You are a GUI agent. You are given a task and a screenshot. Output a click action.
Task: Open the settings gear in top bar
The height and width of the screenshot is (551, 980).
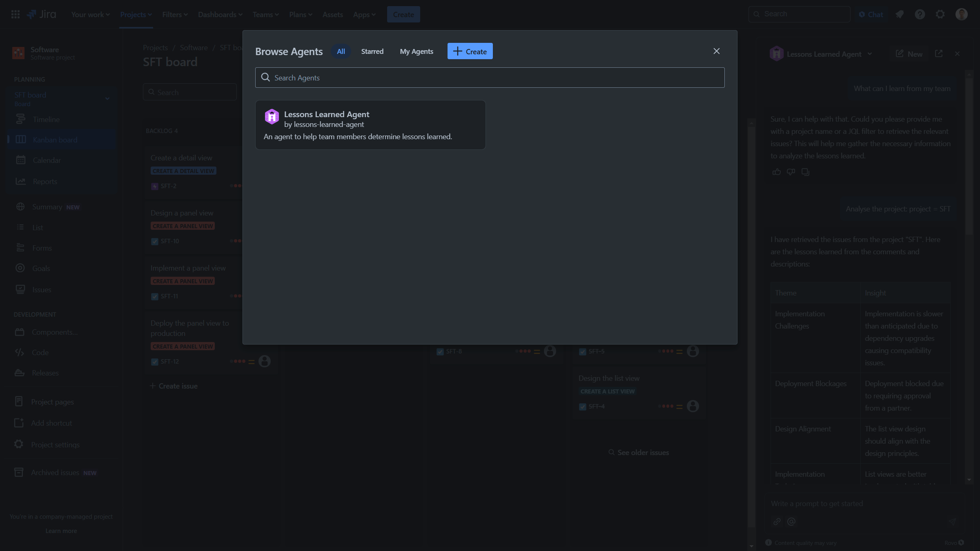(x=940, y=14)
